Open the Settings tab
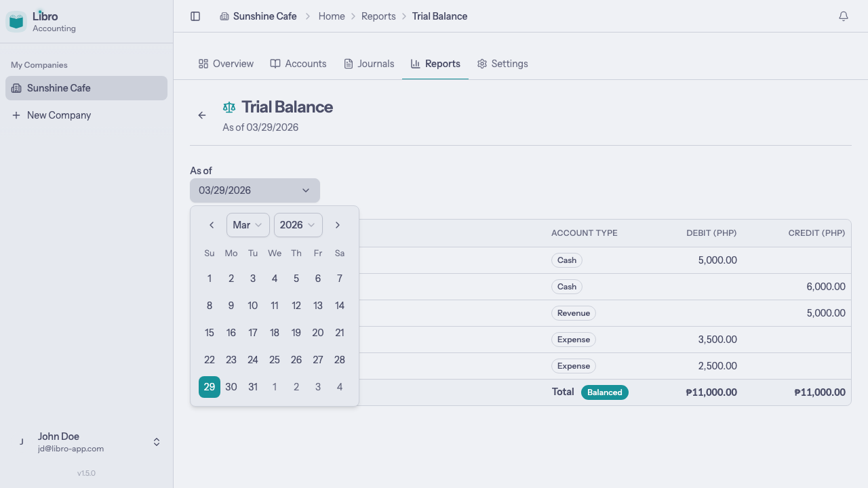Screen dimensions: 868x488 [x=502, y=64]
